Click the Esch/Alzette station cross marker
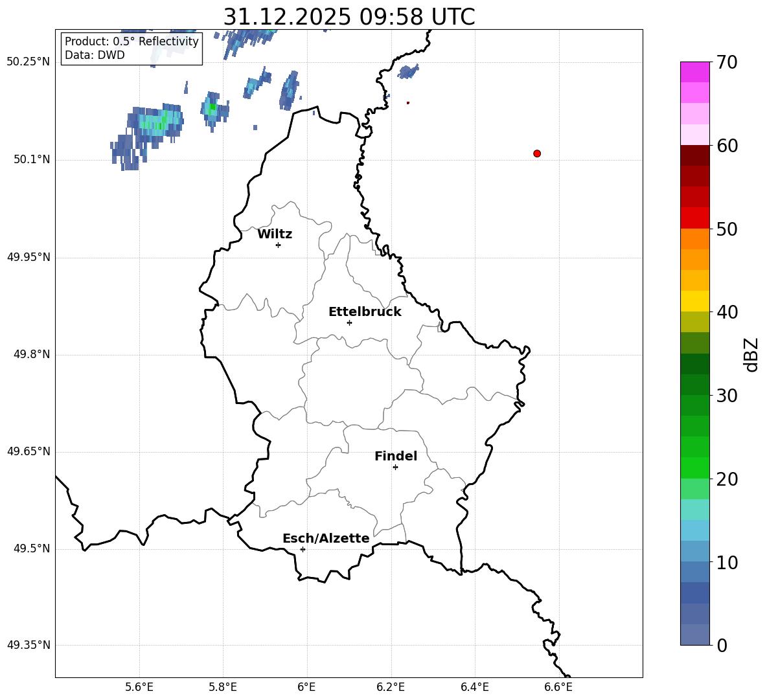The height and width of the screenshot is (700, 767). 303,549
